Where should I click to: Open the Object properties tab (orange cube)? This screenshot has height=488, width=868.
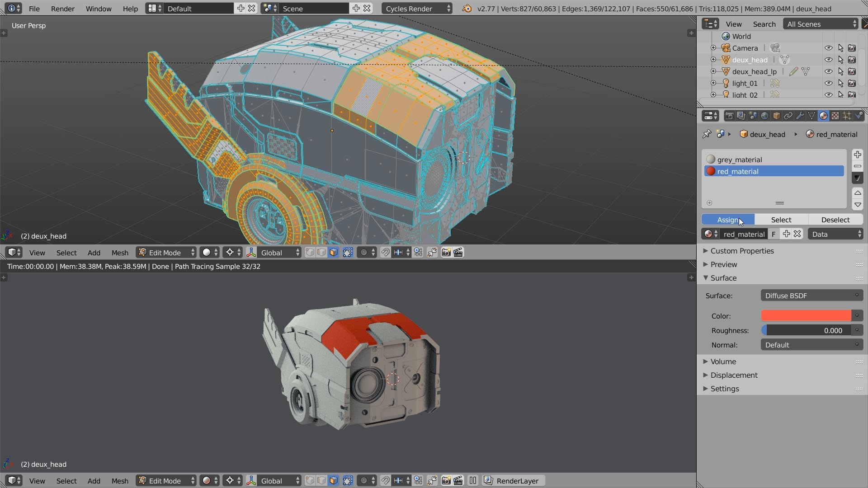[x=776, y=116]
